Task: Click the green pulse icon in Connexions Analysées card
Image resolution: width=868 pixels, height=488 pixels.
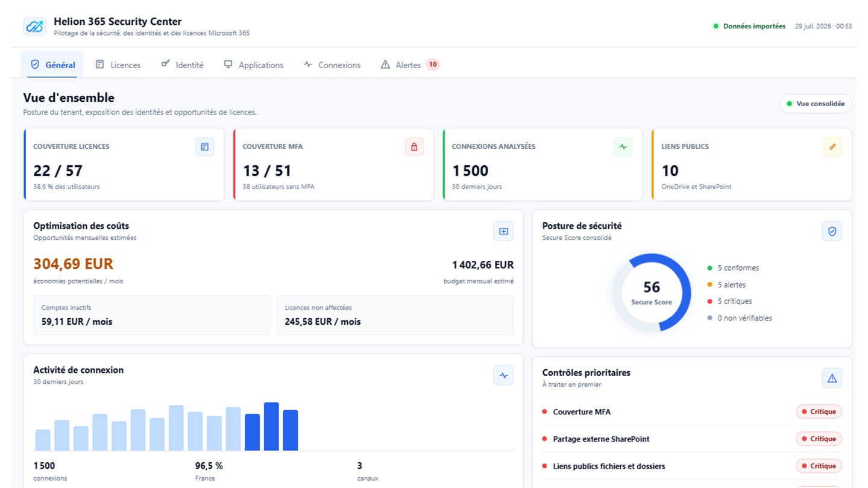Action: click(x=623, y=147)
